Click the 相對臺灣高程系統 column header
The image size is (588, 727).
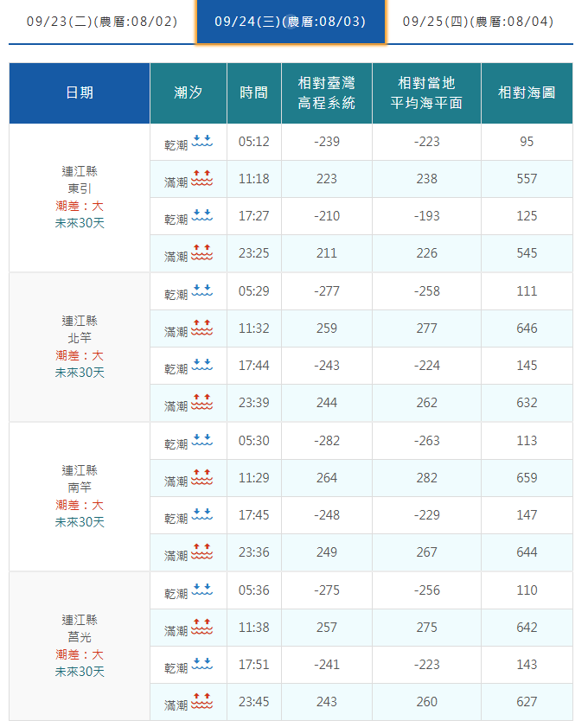[x=327, y=92]
